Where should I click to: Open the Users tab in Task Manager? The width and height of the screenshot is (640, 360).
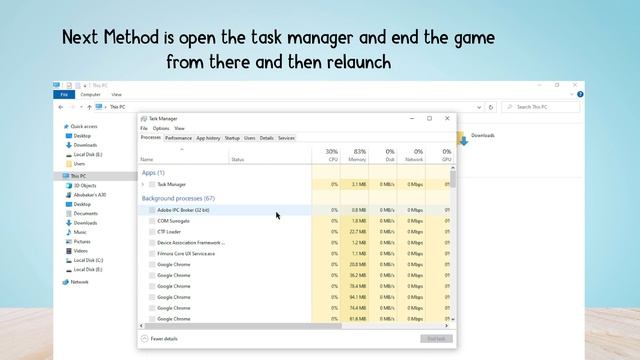point(249,138)
